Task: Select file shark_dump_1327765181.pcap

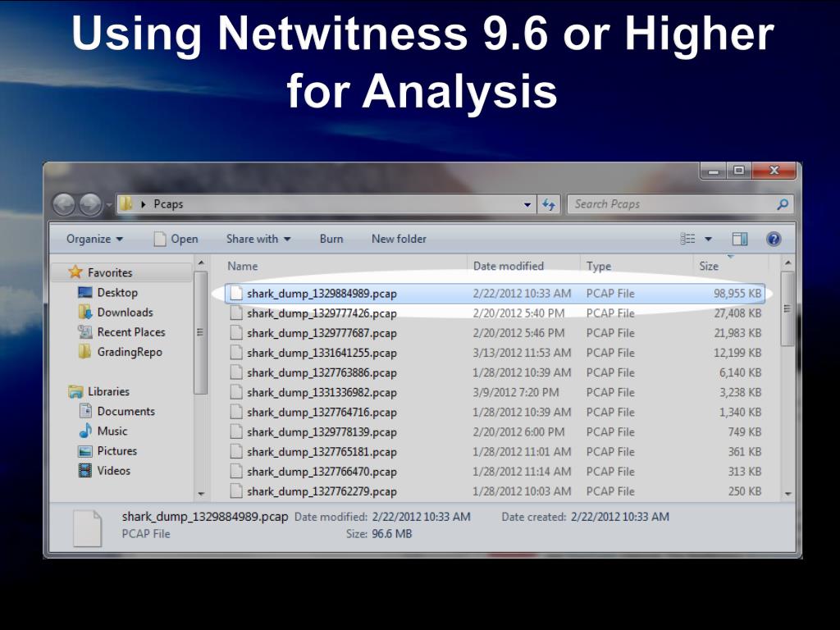Action: point(495,452)
